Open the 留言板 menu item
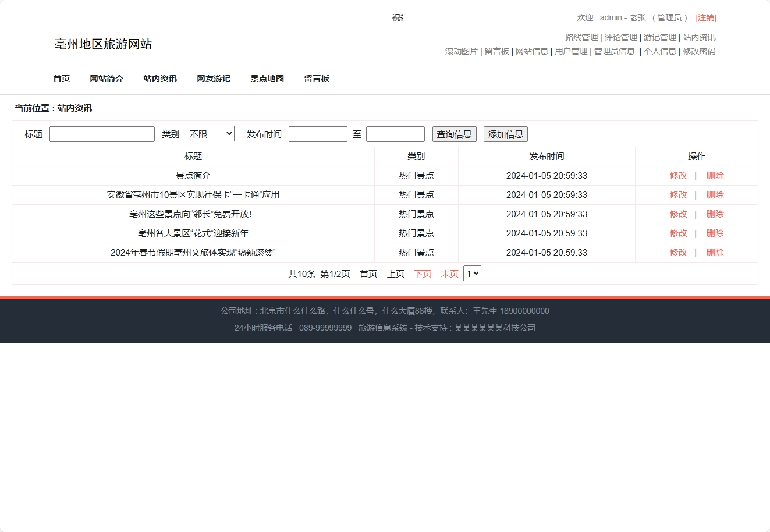 pos(317,79)
